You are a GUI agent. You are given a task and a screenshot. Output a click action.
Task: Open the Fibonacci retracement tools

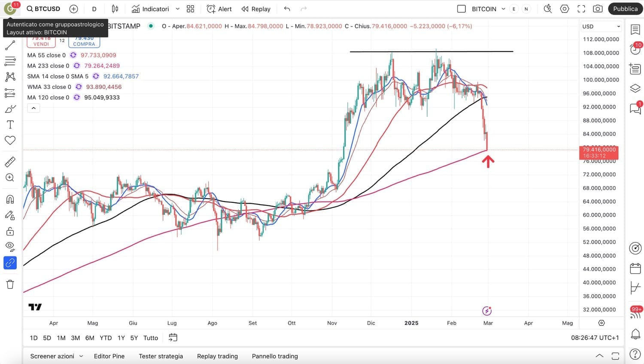[x=10, y=61]
